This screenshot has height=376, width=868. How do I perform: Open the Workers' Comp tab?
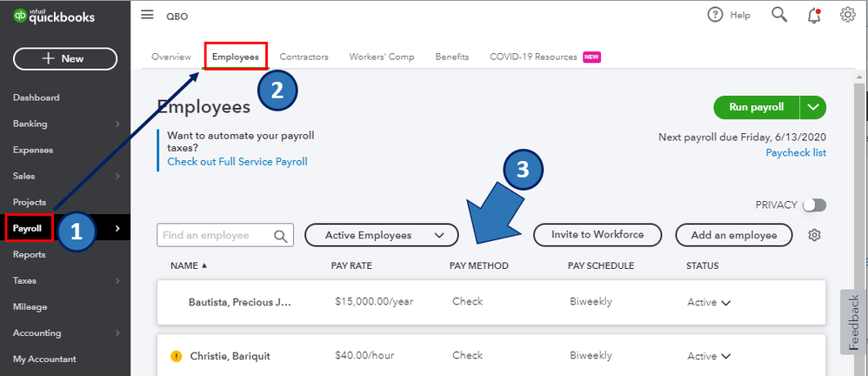click(x=382, y=57)
